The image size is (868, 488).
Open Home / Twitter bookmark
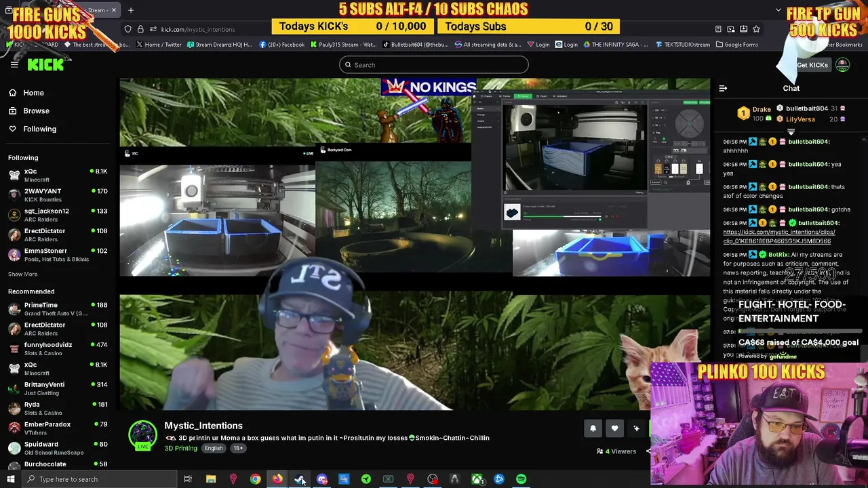[x=159, y=45]
